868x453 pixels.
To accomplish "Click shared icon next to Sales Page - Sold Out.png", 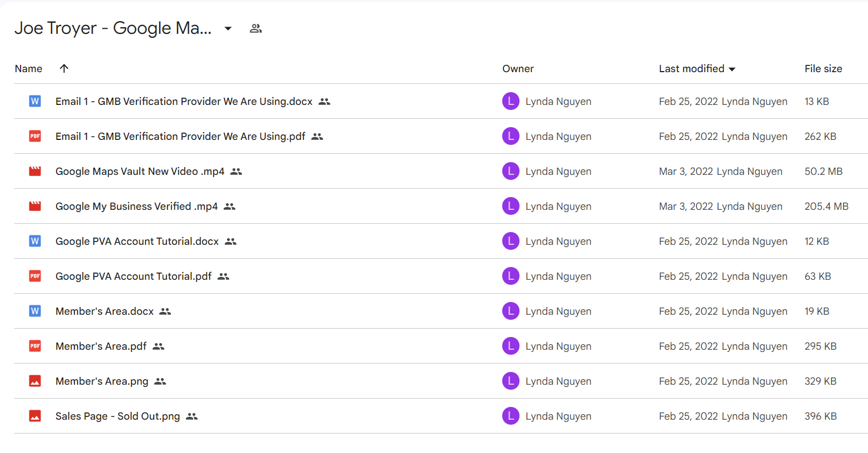I will click(x=191, y=416).
